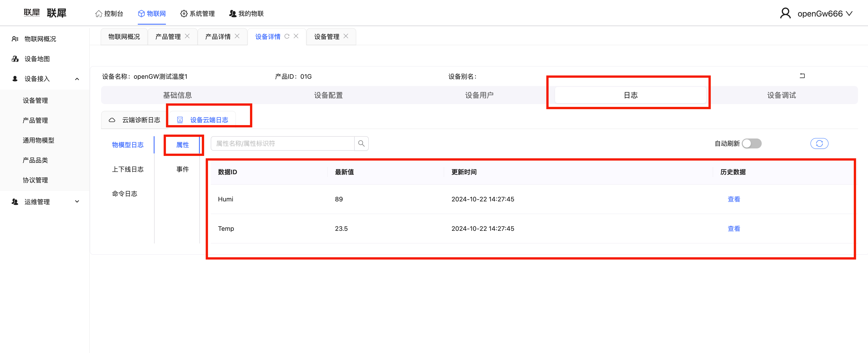Close the 设备管理 tab
Screen dimensions: 868x353
point(346,36)
